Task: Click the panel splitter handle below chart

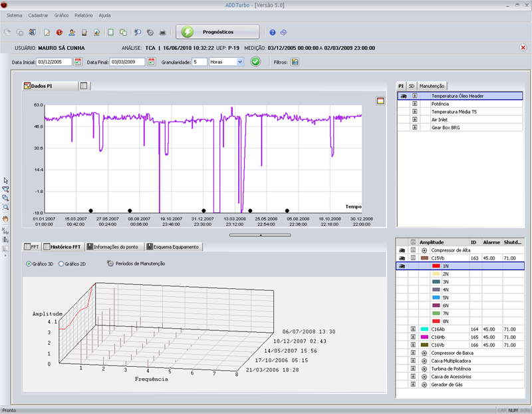Action: pos(260,235)
